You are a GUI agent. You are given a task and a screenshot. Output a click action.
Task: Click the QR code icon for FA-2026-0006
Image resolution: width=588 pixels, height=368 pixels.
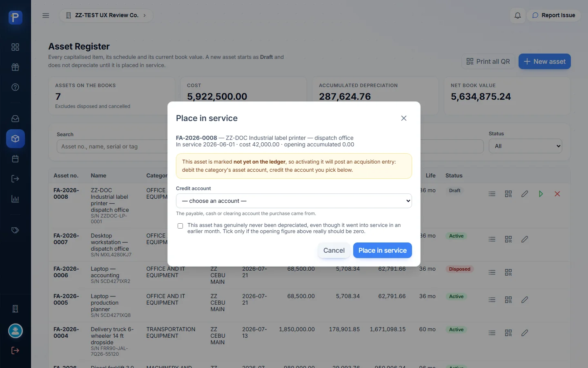508,272
